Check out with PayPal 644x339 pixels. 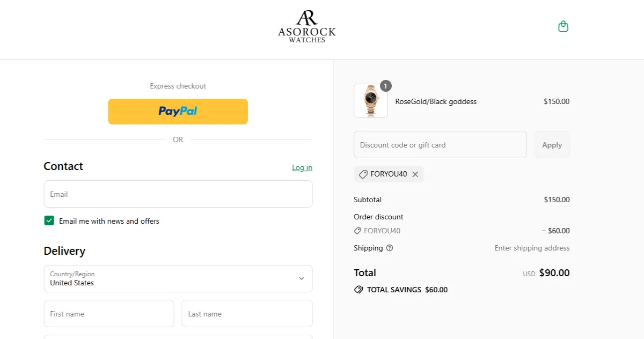tap(178, 112)
